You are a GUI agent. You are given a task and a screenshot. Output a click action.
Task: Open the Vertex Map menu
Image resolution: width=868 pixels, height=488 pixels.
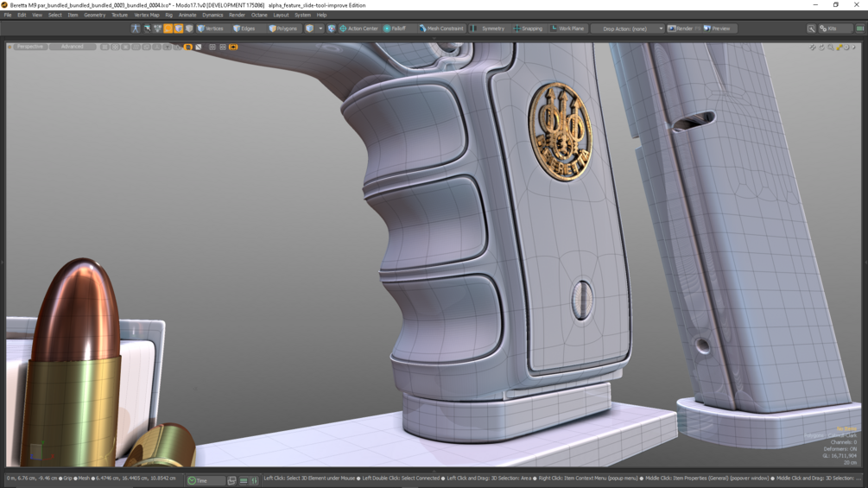[x=147, y=15]
